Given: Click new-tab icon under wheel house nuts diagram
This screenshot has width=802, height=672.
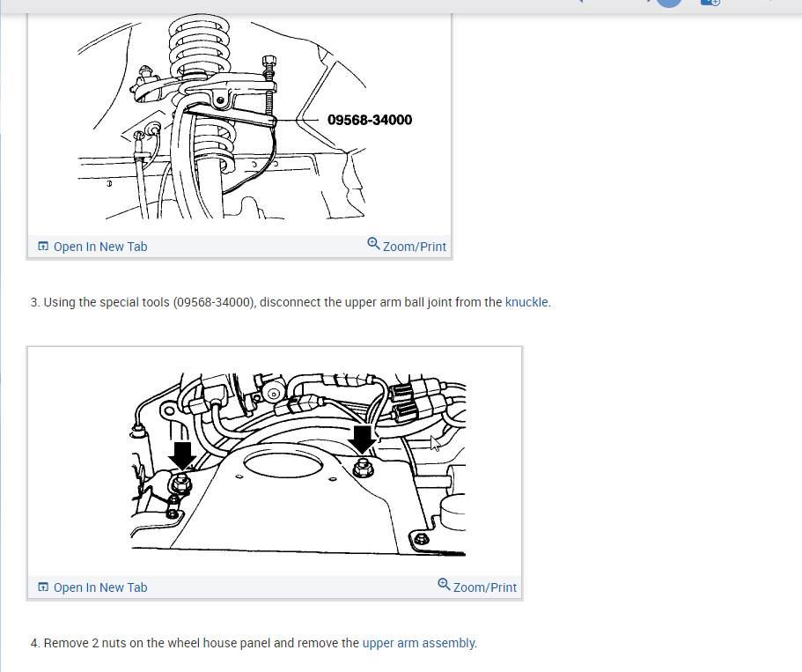Looking at the screenshot, I should coord(43,587).
